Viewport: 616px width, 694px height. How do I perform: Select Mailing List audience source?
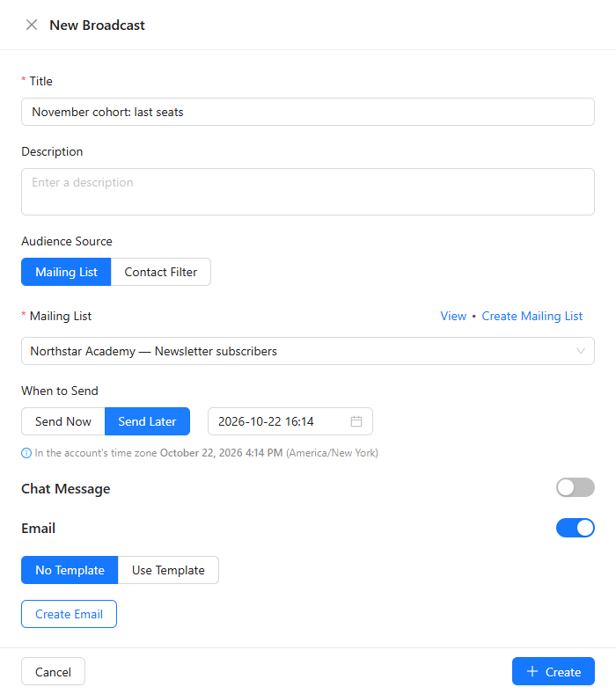[66, 272]
